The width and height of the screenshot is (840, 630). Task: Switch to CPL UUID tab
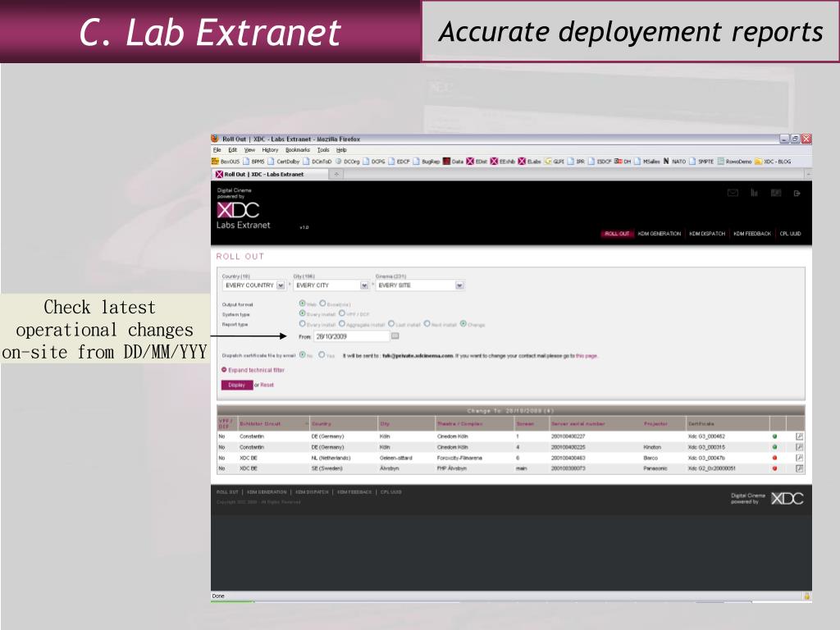tap(790, 234)
